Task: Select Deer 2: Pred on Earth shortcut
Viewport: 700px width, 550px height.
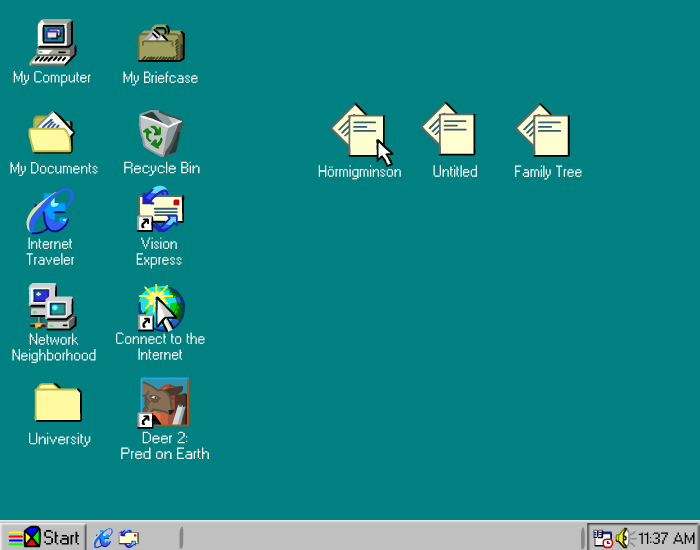Action: 164,403
